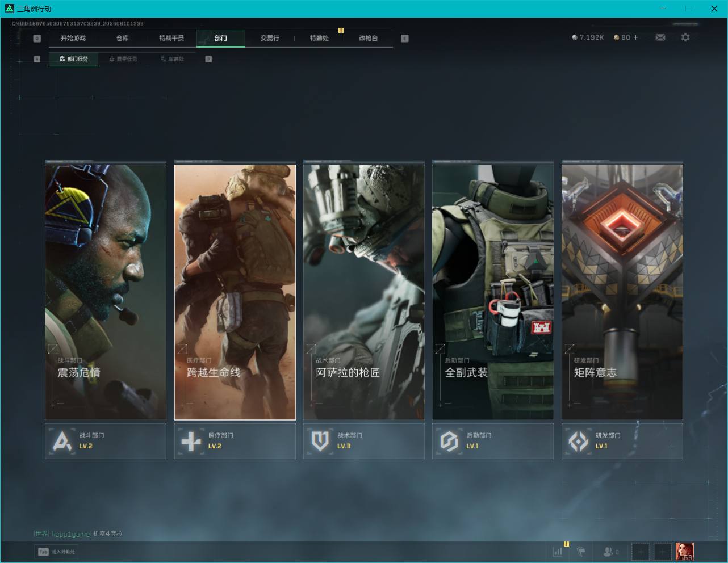Click the 医疗部门 cross icon
This screenshot has width=728, height=563.
tap(191, 441)
